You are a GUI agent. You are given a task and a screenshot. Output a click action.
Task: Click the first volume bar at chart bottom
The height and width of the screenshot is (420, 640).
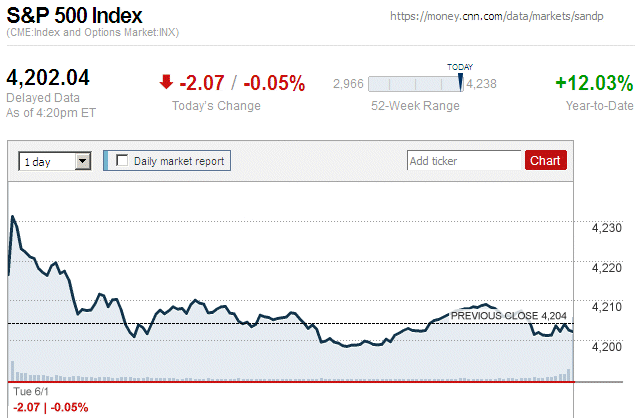[x=13, y=371]
